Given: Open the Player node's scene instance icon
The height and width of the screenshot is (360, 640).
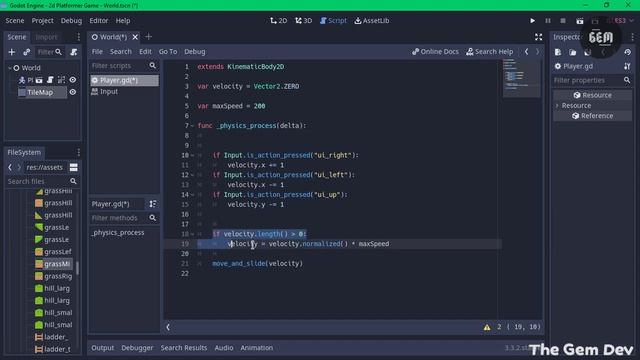Looking at the screenshot, I should coord(39,80).
